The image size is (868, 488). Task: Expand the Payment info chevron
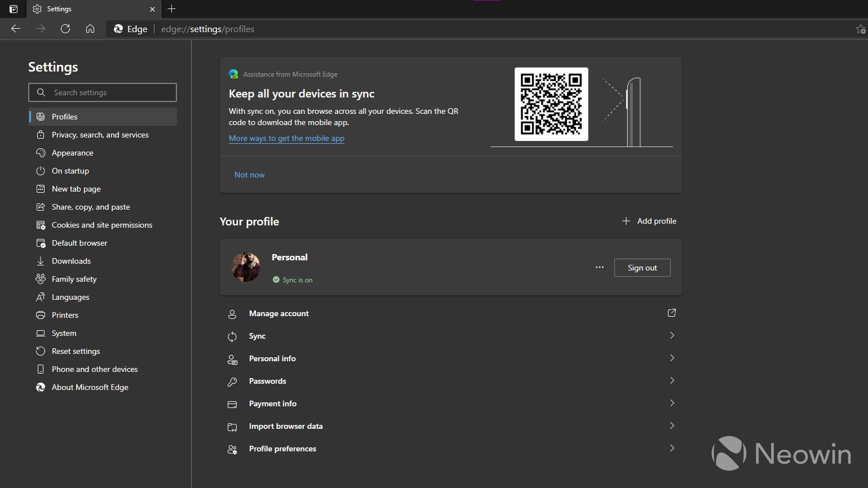coord(671,403)
